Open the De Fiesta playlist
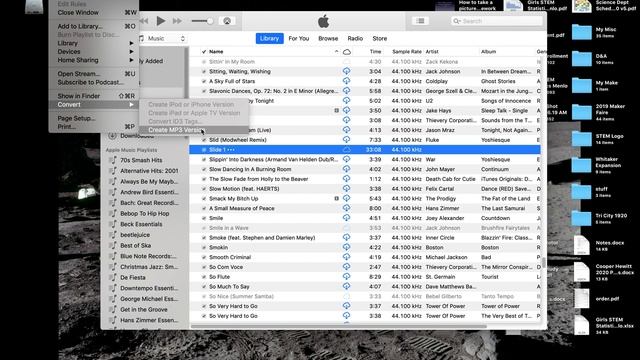The height and width of the screenshot is (360, 640). point(133,278)
